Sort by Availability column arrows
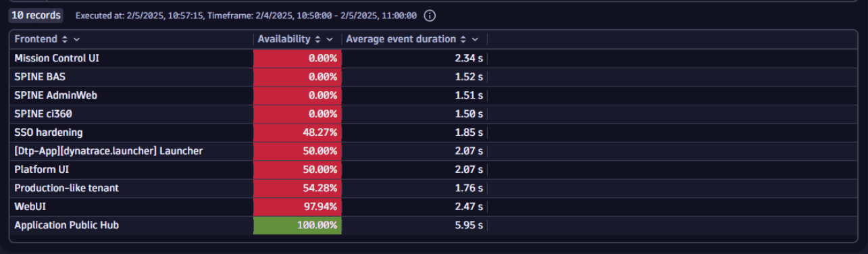The image size is (868, 254). (x=317, y=39)
